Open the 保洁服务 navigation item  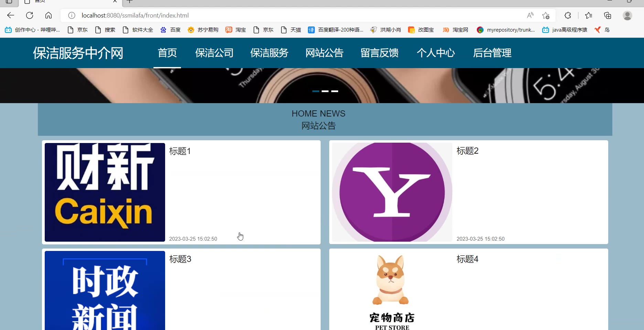click(269, 53)
